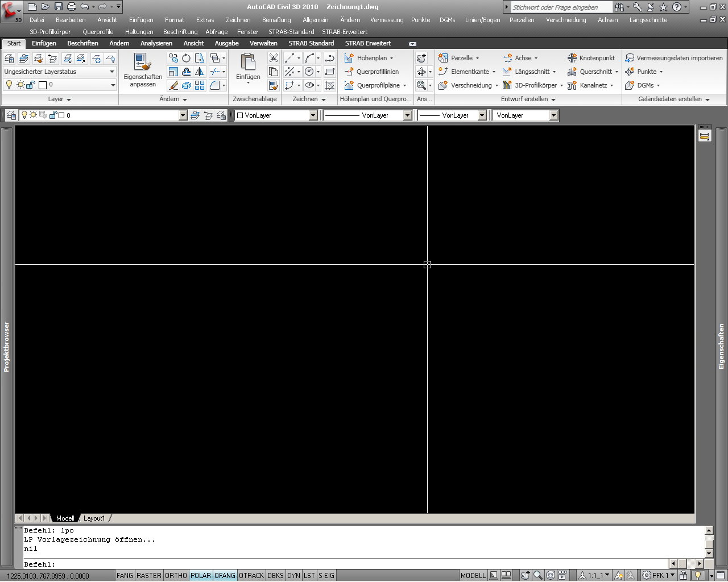728x582 pixels.
Task: Open the Datei menu
Action: [37, 20]
